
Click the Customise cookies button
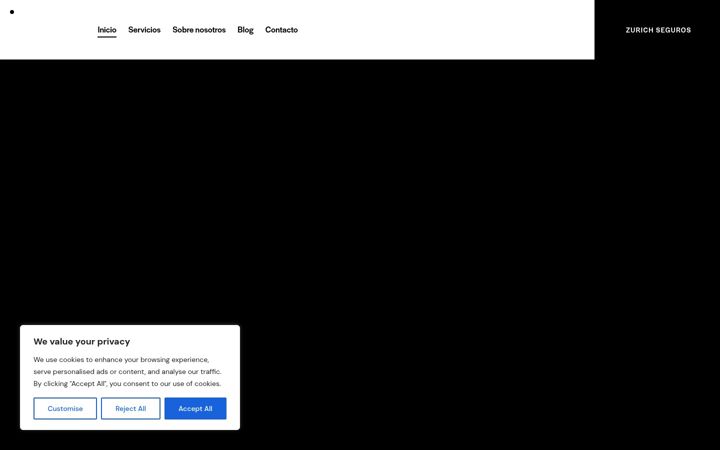point(65,408)
